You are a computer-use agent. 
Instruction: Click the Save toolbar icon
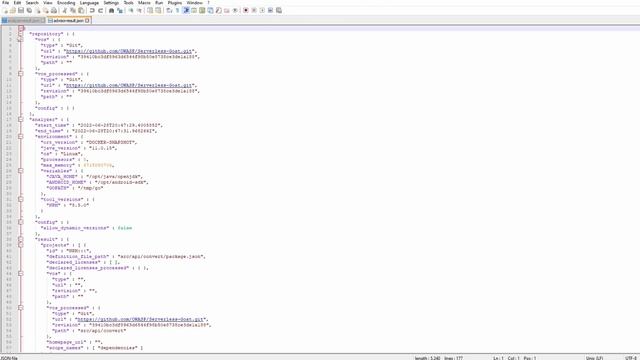pos(21,10)
